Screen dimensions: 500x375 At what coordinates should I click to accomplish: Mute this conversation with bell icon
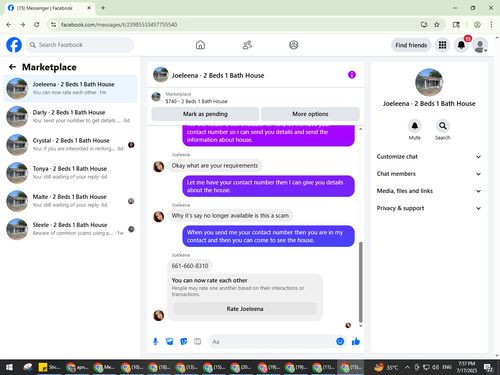click(x=415, y=126)
